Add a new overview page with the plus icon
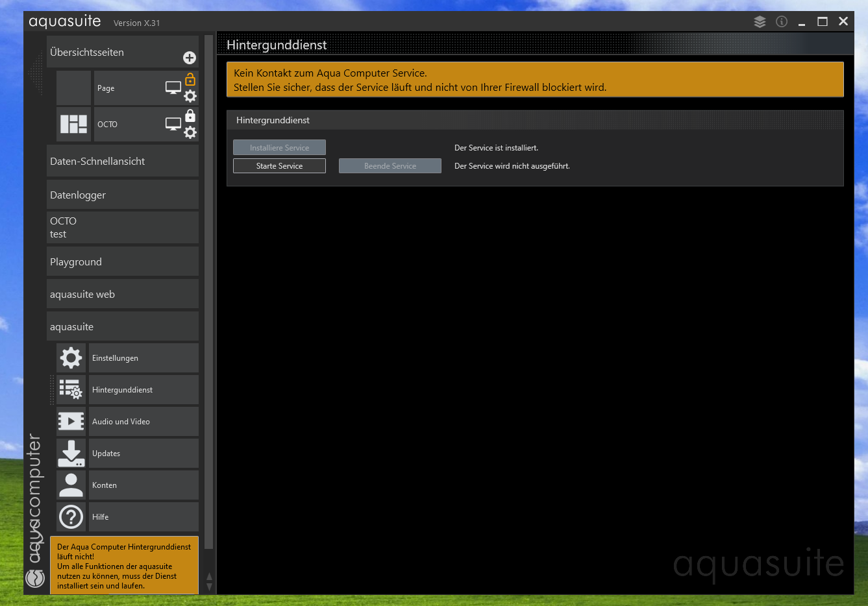The image size is (868, 606). [190, 58]
